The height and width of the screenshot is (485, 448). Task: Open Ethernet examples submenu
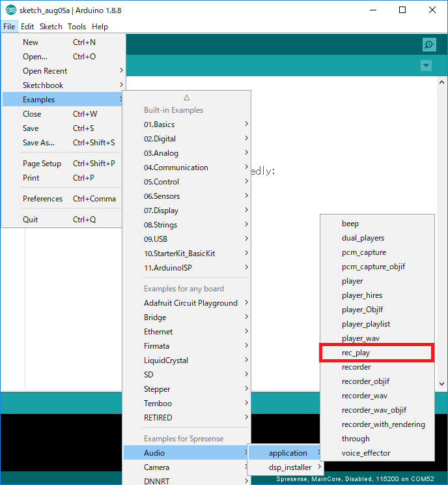point(187,332)
